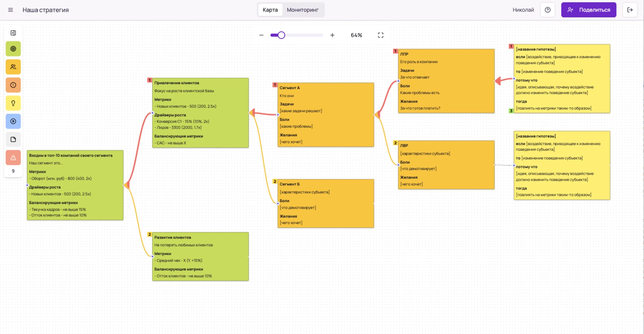644x334 pixels.
Task: Switch to the Мониторинг tab
Action: click(x=302, y=10)
